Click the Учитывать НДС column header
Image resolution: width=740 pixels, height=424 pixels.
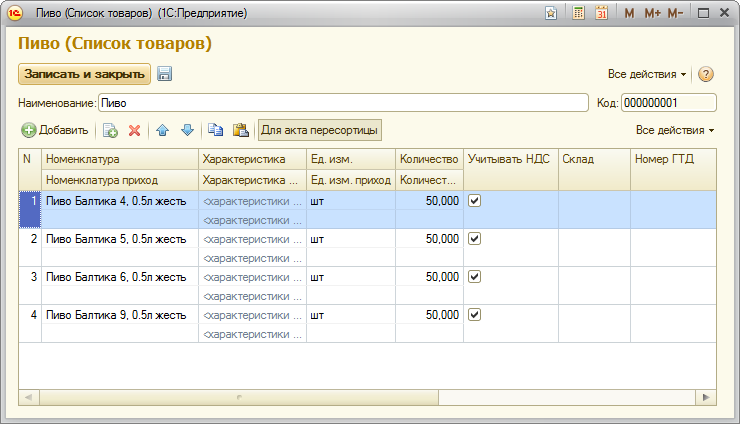coord(511,169)
